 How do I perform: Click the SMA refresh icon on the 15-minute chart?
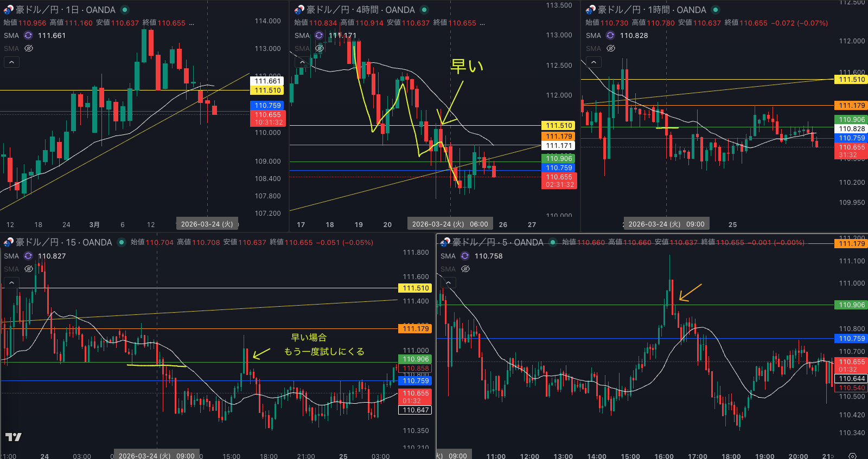28,256
